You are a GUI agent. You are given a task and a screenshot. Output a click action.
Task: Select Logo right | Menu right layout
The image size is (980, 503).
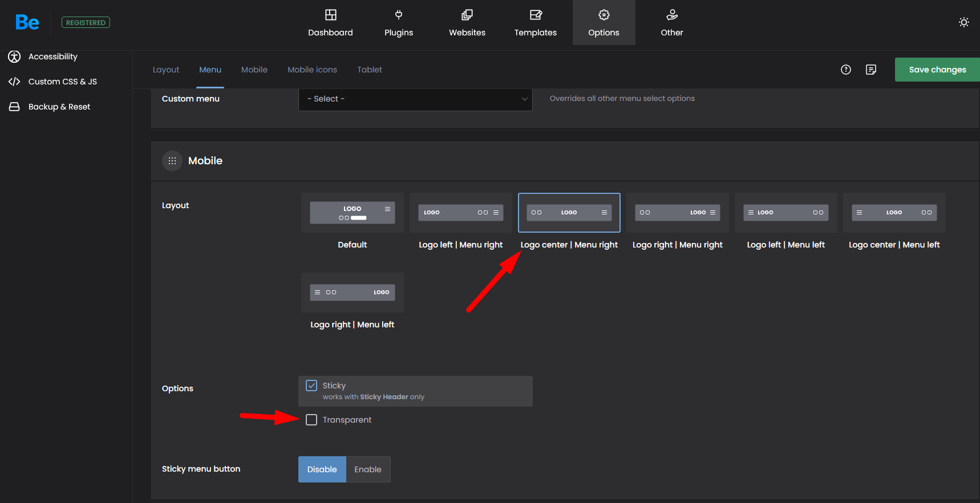click(678, 213)
